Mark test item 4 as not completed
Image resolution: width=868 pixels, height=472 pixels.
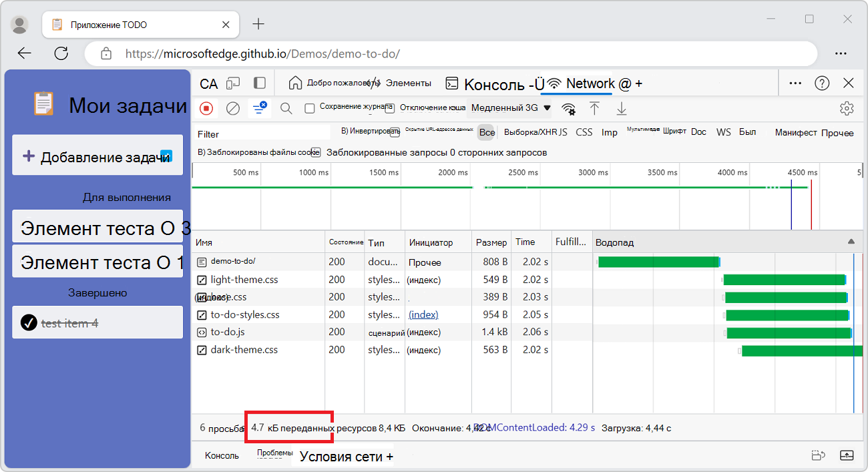click(28, 323)
